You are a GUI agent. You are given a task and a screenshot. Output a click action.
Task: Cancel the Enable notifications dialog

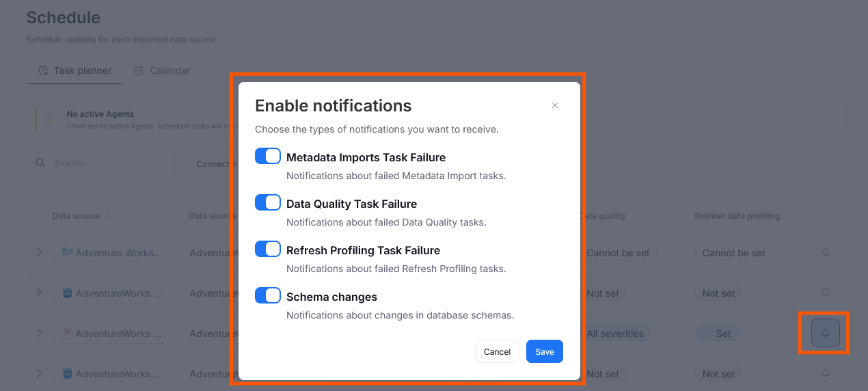(x=497, y=351)
